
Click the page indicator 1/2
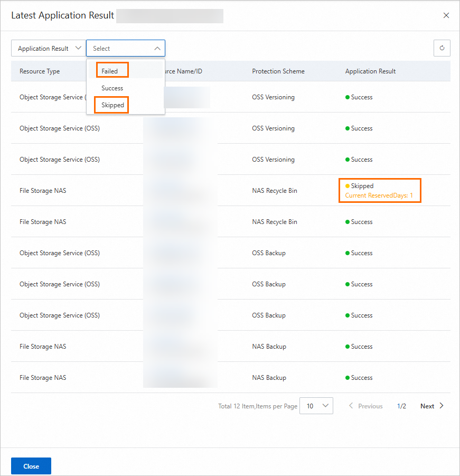pos(401,406)
